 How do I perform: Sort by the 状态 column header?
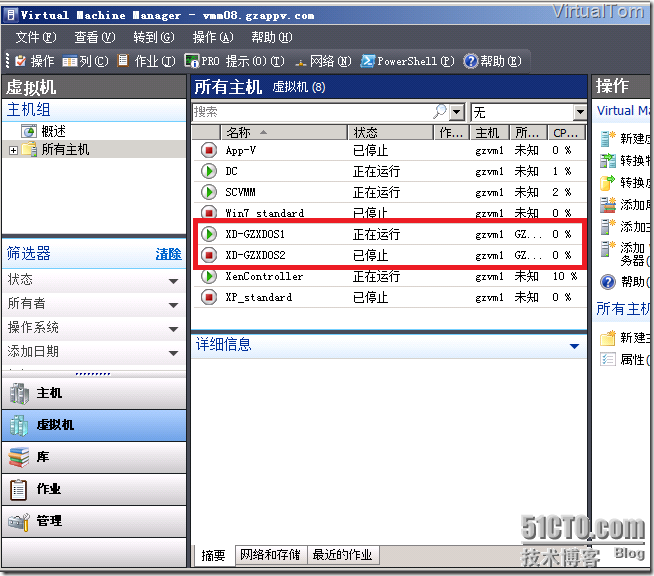[x=390, y=133]
